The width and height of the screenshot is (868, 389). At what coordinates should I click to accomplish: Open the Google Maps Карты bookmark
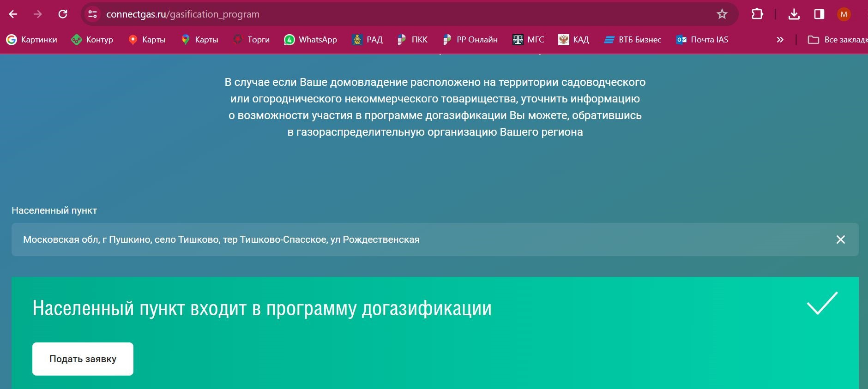[x=199, y=40]
